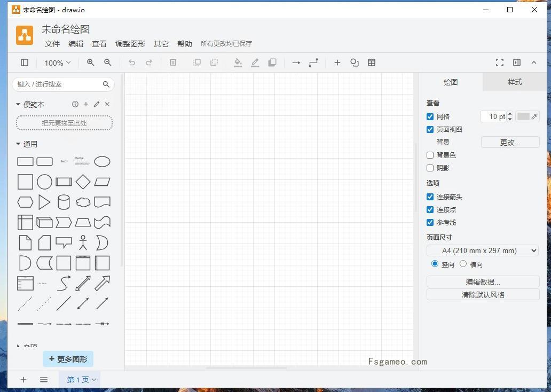This screenshot has height=392, width=551.
Task: Click the Undo arrow icon
Action: click(132, 62)
